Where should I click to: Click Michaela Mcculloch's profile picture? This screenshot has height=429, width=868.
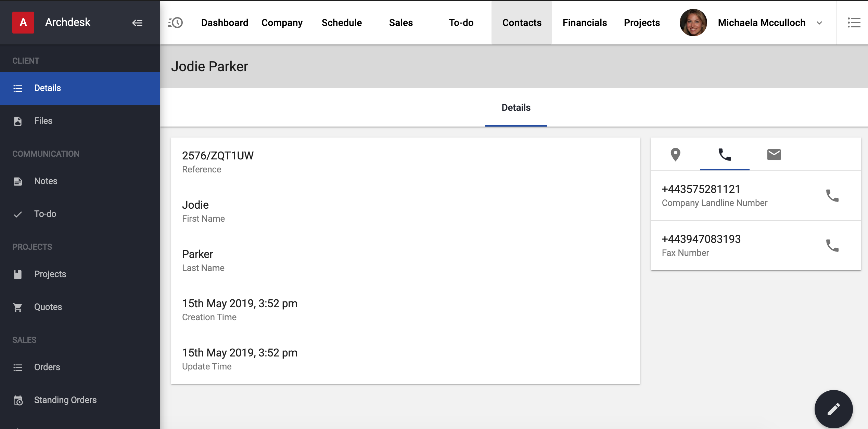click(x=693, y=22)
